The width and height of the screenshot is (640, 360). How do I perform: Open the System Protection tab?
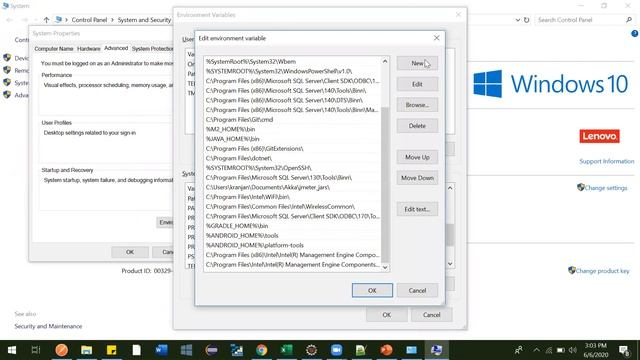152,49
